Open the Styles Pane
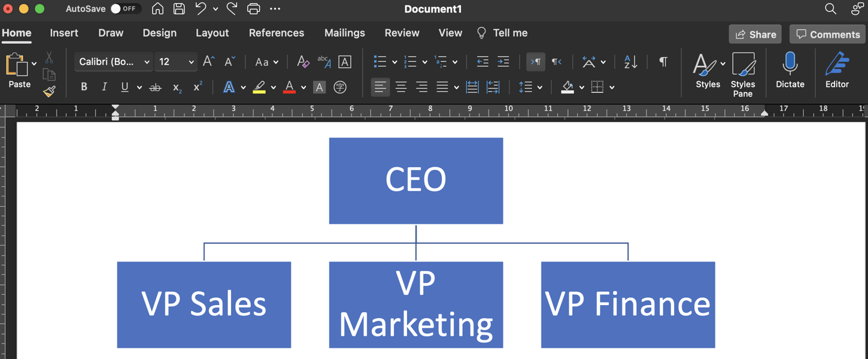The image size is (868, 359). click(743, 74)
